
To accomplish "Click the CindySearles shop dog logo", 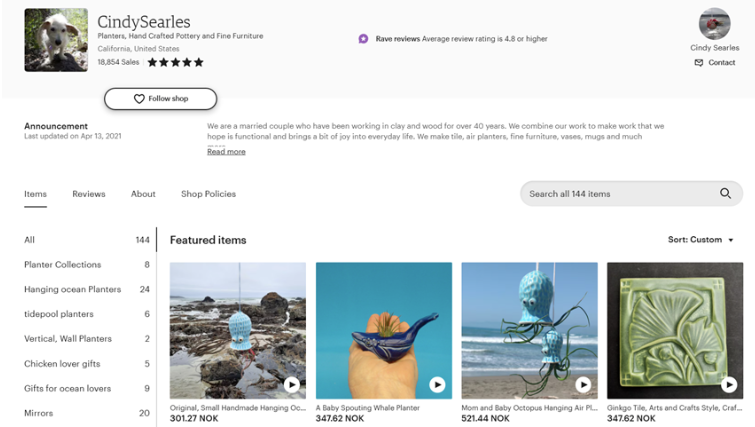I will point(56,40).
